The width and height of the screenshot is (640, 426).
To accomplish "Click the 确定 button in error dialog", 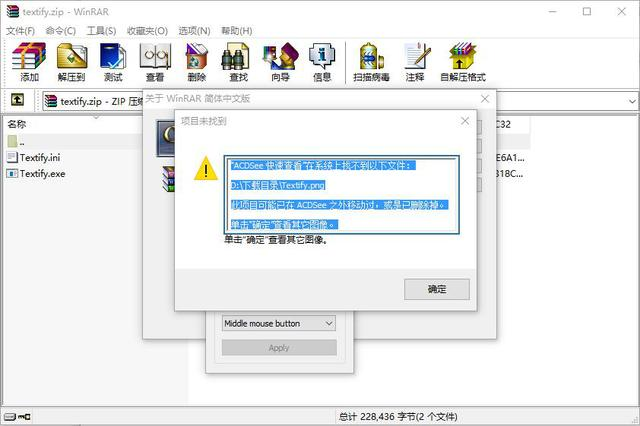I will tap(437, 289).
